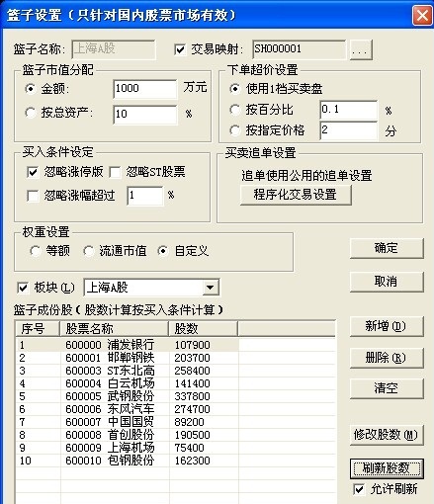This screenshot has width=434, height=504.
Task: Click the 按百分比 field showing 0.1
Action: pyautogui.click(x=349, y=110)
